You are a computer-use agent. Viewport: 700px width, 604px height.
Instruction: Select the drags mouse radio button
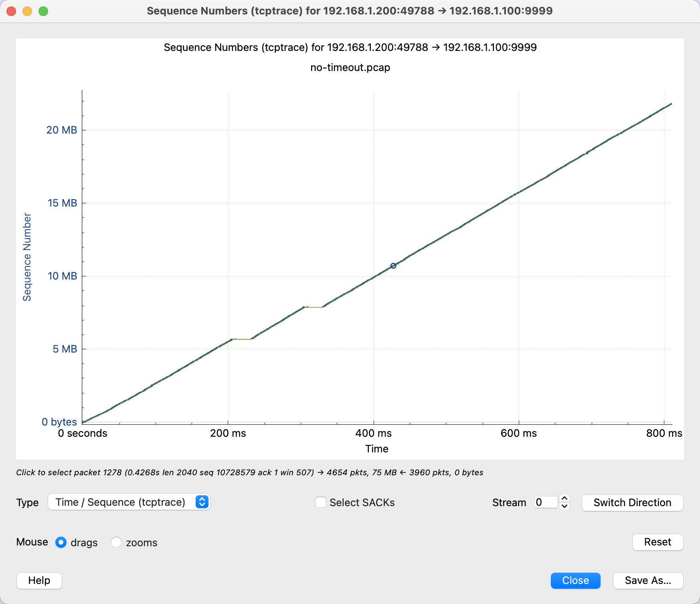click(61, 542)
